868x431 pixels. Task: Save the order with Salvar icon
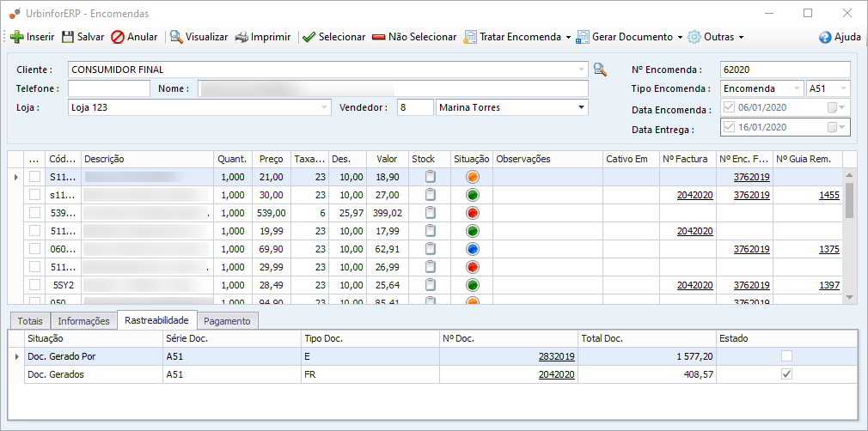pos(68,37)
